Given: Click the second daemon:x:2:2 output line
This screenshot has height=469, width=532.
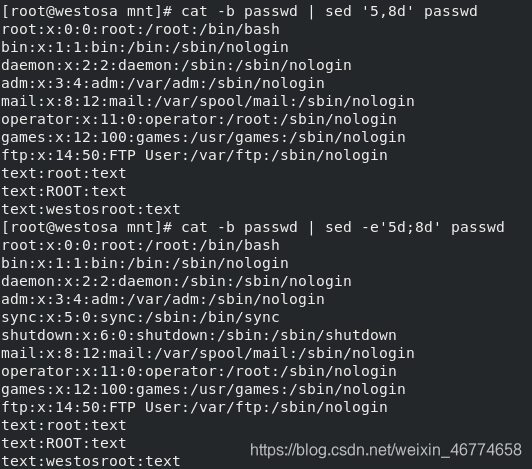Looking at the screenshot, I should (176, 281).
